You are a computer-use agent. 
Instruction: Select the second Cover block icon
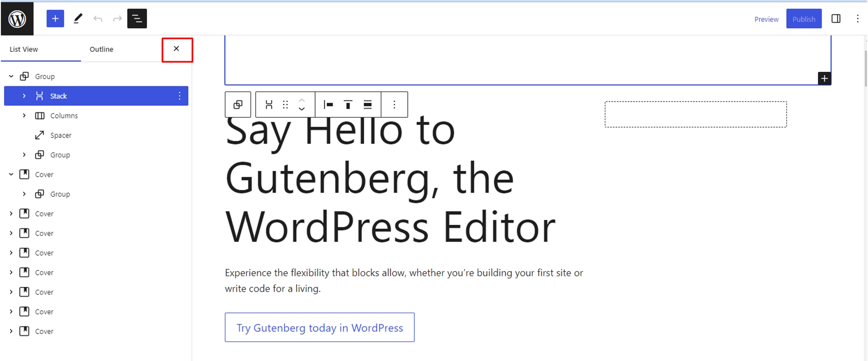25,213
